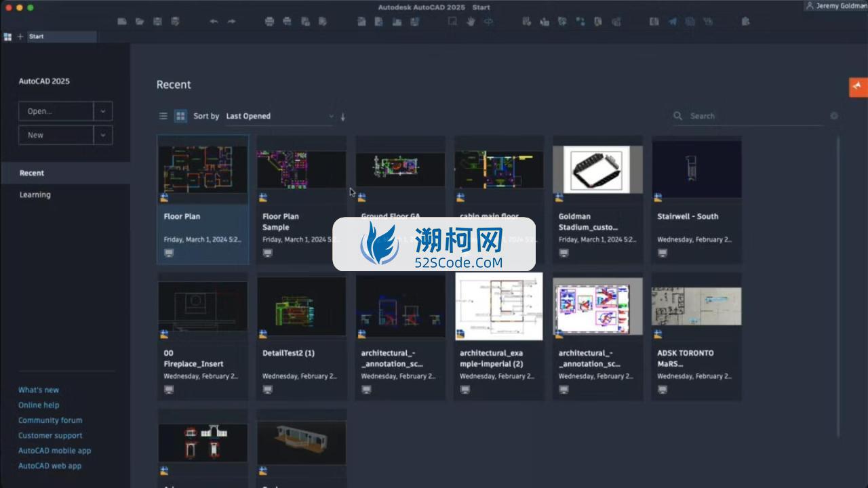Click the "Floor Plan Sample" file name text
The image size is (868, 488).
tap(281, 222)
